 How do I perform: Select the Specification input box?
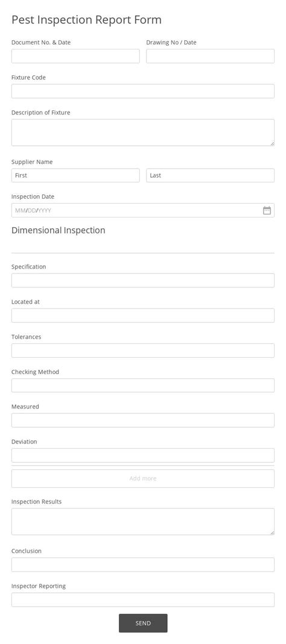tap(143, 281)
